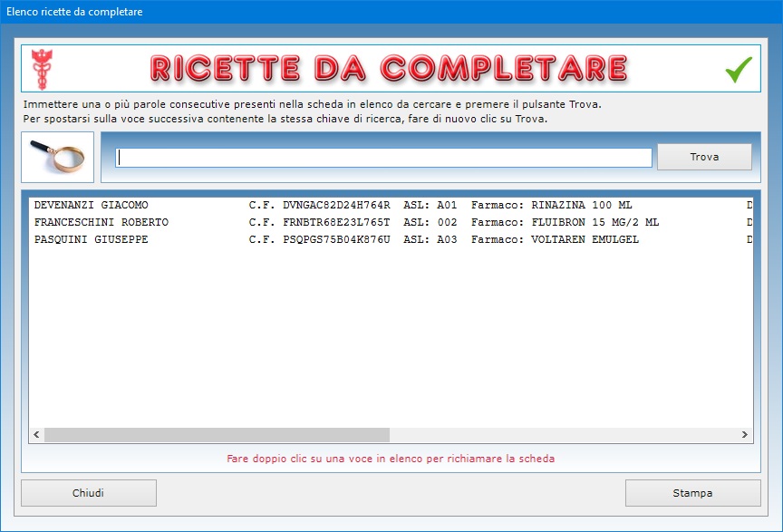Click the ASL: 002 value
Viewport: 783px width, 532px height.
[430, 222]
